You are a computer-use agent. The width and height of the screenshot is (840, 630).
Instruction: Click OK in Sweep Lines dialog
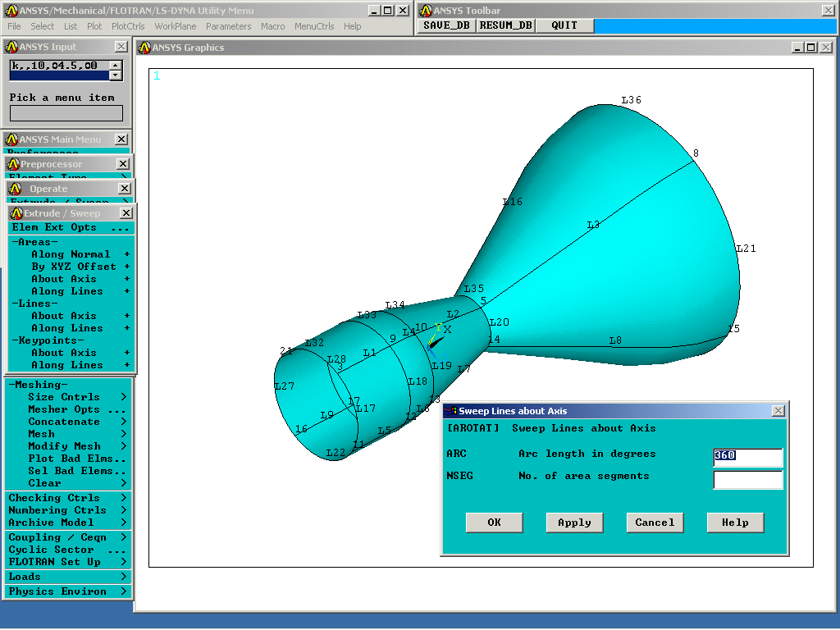coord(494,523)
